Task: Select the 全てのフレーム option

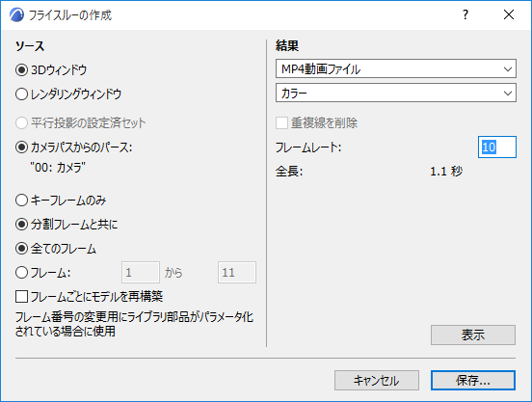Action: (x=22, y=249)
